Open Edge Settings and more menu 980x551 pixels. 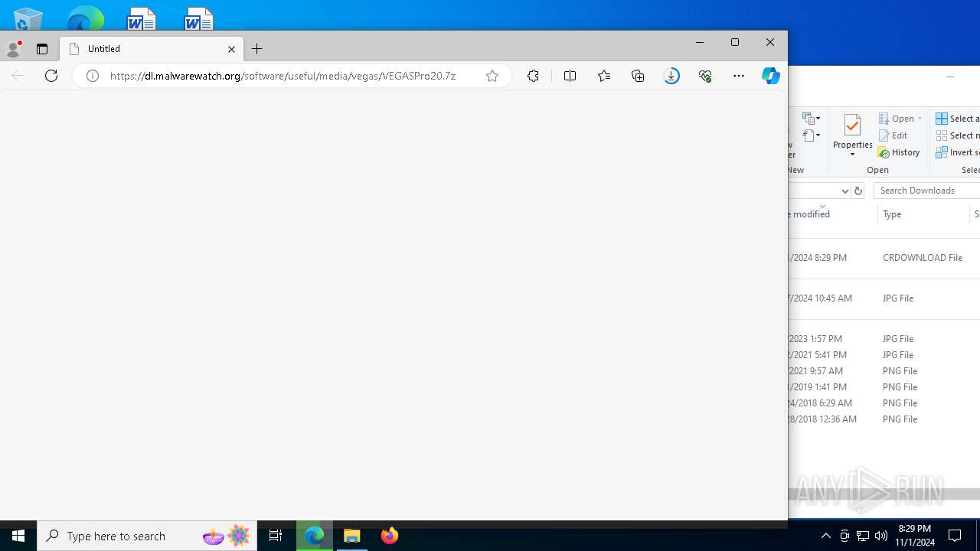point(739,76)
